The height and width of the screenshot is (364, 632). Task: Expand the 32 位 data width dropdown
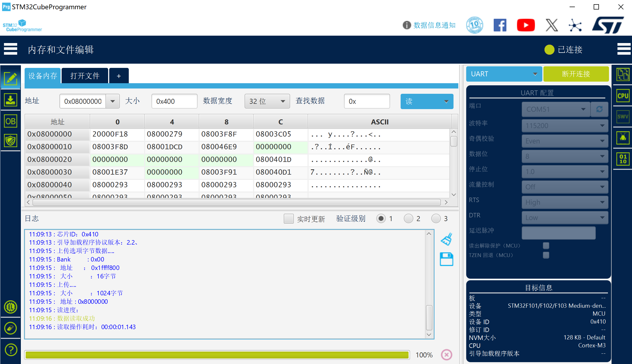(x=267, y=101)
